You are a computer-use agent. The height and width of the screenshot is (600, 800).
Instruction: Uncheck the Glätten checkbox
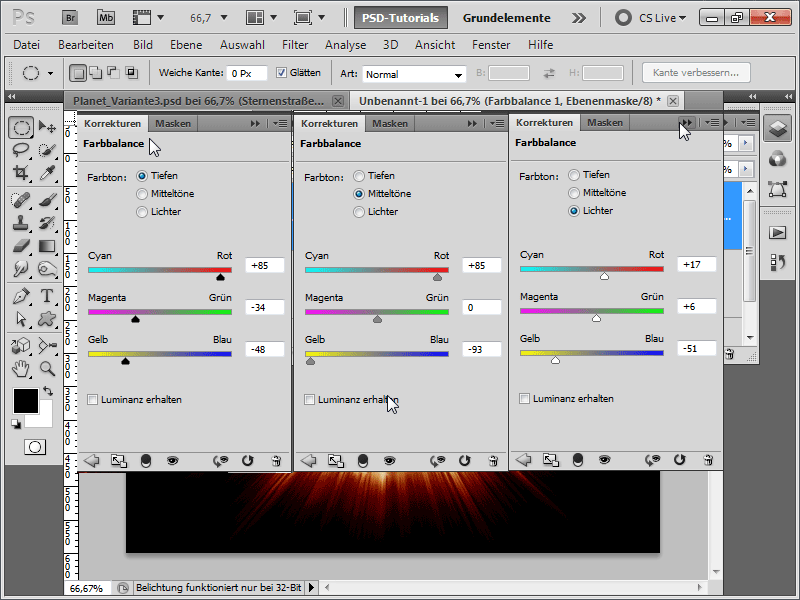281,72
